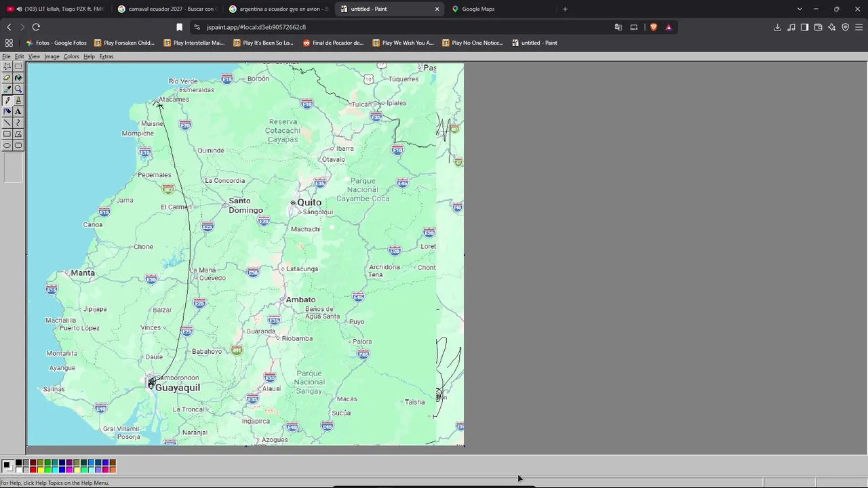Screen dimensions: 868x488
Task: Select the Polygon shape tool
Action: pos(18,134)
